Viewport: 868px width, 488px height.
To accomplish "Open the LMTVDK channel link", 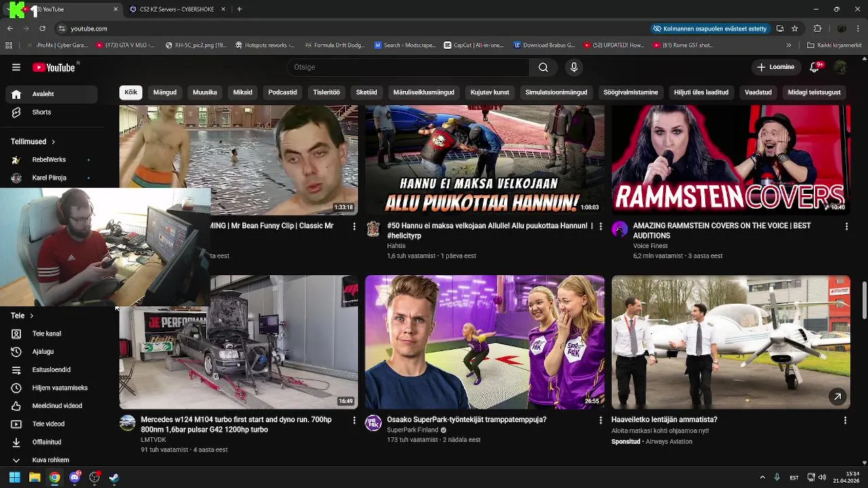I will point(153,440).
